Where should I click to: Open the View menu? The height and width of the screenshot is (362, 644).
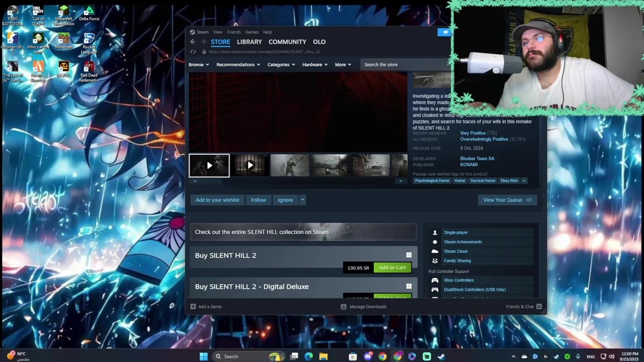pyautogui.click(x=218, y=32)
